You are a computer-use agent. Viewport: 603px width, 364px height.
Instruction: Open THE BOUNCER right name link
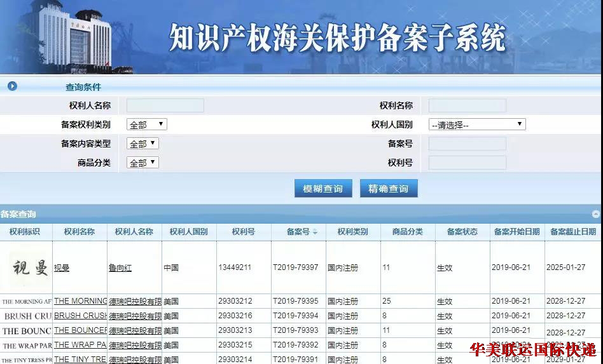coord(80,330)
